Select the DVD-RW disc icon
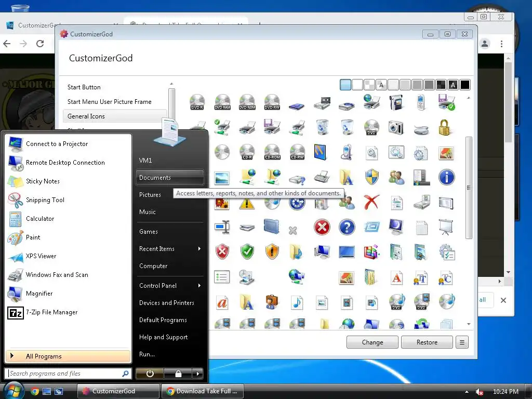This screenshot has width=532, height=399. pos(272,102)
